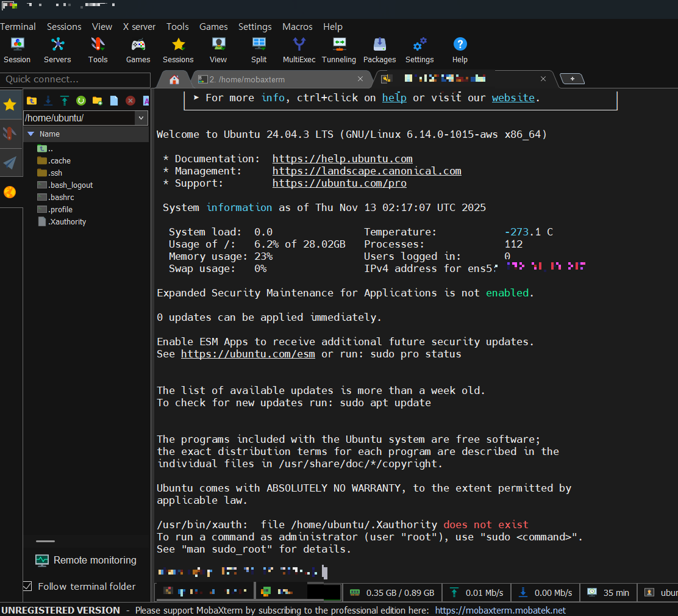Create a new file via SFTP toolbar
This screenshot has width=678, height=616.
pos(114,101)
